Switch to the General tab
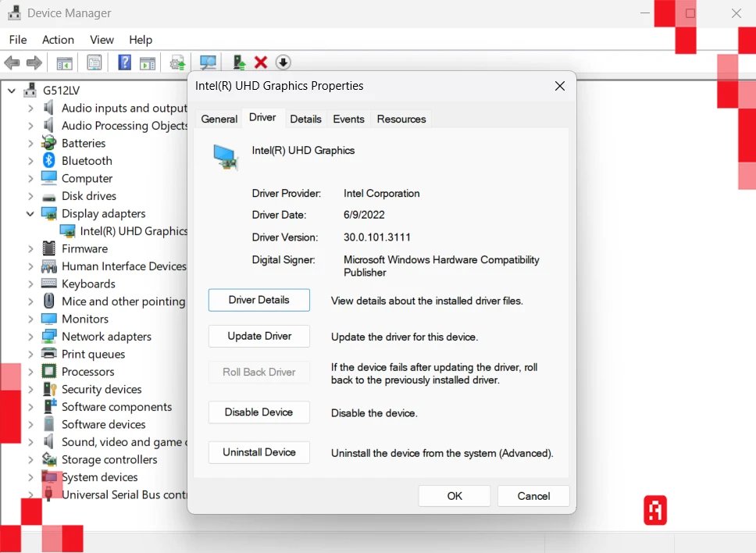 click(x=219, y=119)
